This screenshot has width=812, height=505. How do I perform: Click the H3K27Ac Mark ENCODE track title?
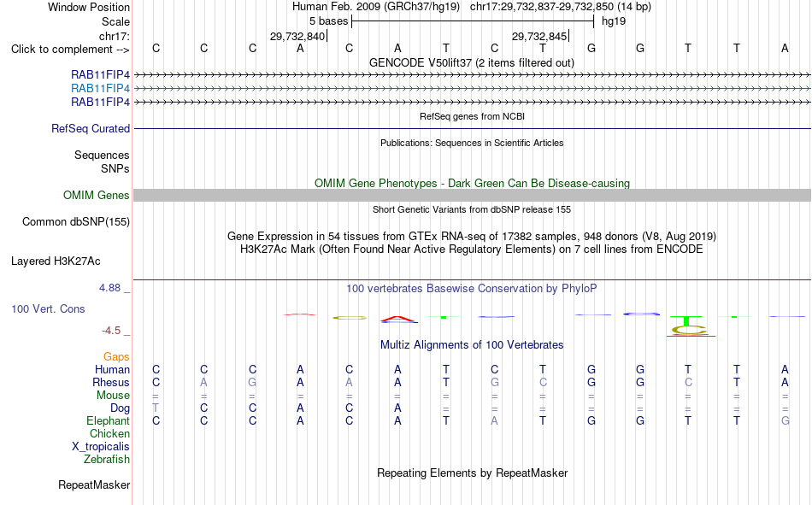[471, 250]
